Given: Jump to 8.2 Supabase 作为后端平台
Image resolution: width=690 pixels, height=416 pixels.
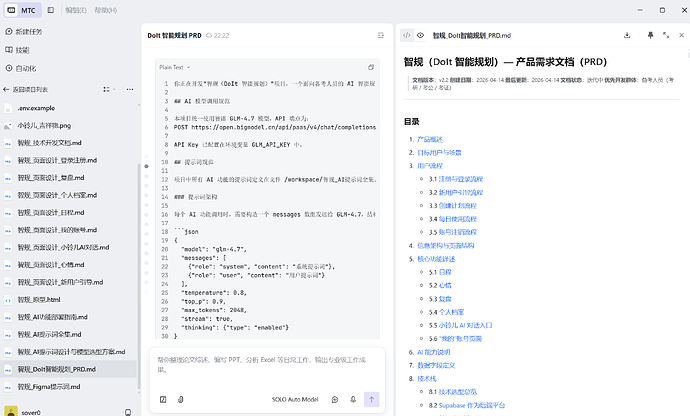Looking at the screenshot, I should [x=472, y=405].
